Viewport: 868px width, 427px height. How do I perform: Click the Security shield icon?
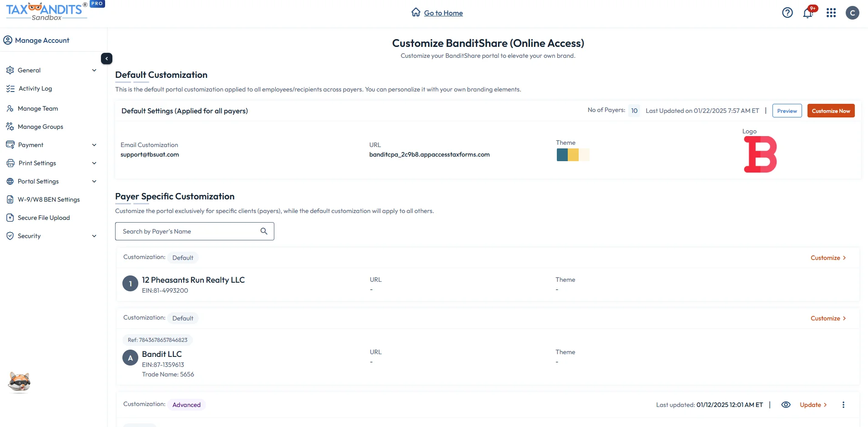pyautogui.click(x=10, y=236)
